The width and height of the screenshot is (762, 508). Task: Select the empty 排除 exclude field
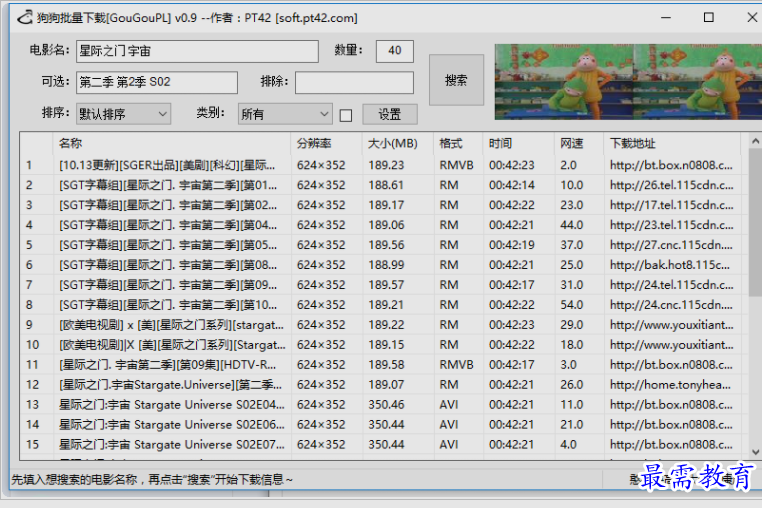353,82
